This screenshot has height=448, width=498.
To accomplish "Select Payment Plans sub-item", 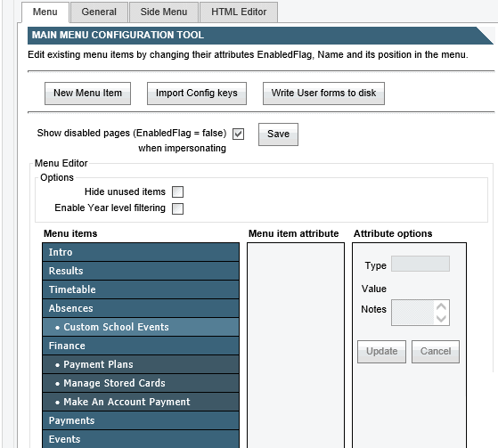I will point(141,364).
